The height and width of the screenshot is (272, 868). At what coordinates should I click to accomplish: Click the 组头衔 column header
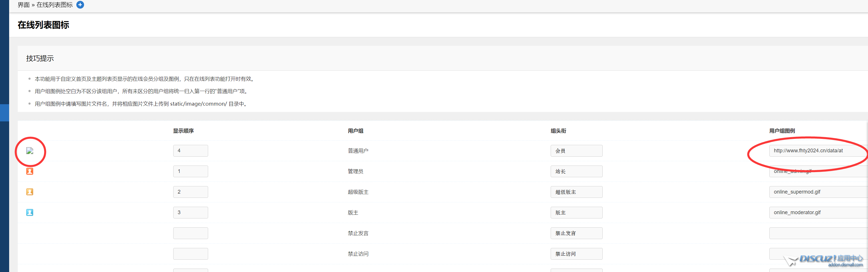click(x=558, y=131)
